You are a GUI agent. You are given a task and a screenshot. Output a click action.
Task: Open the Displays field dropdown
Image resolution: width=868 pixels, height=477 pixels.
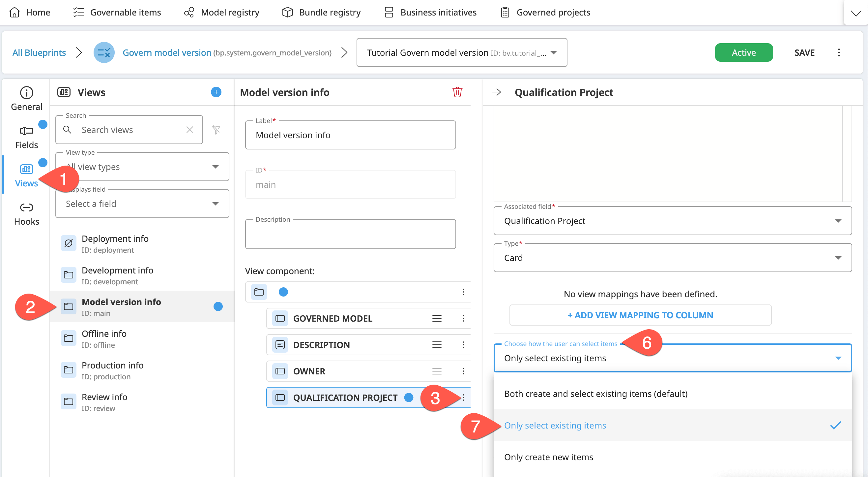[142, 204]
